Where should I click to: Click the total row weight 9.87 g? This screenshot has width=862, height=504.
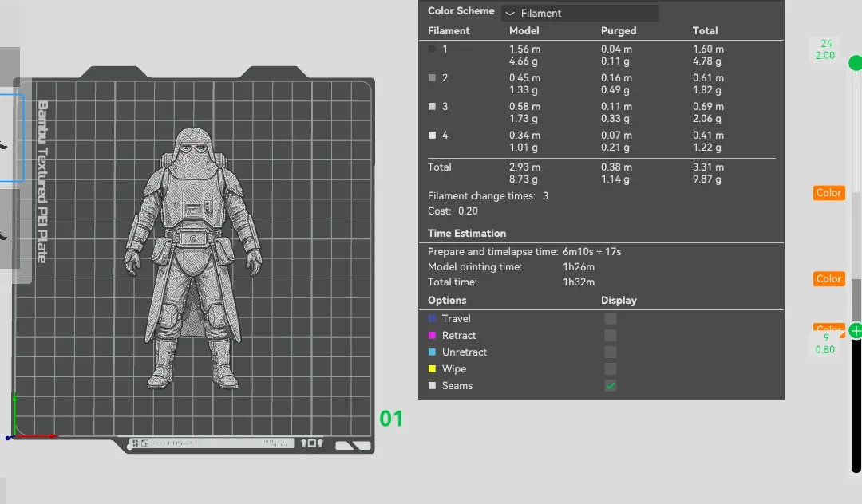(706, 179)
